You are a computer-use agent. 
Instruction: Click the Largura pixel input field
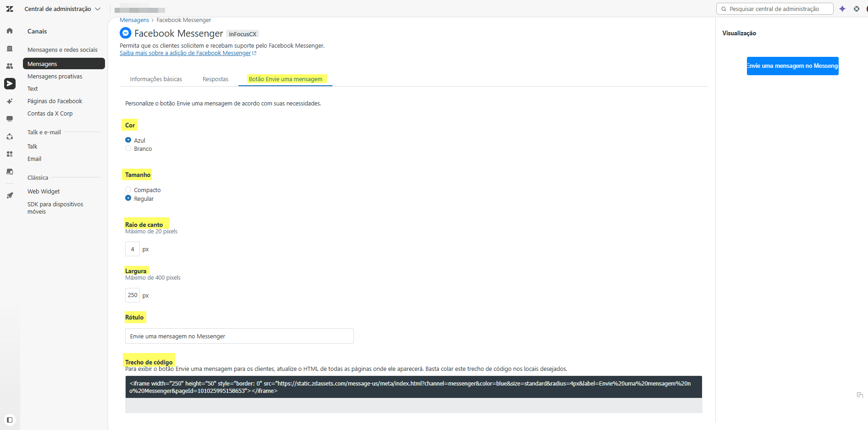coord(133,295)
